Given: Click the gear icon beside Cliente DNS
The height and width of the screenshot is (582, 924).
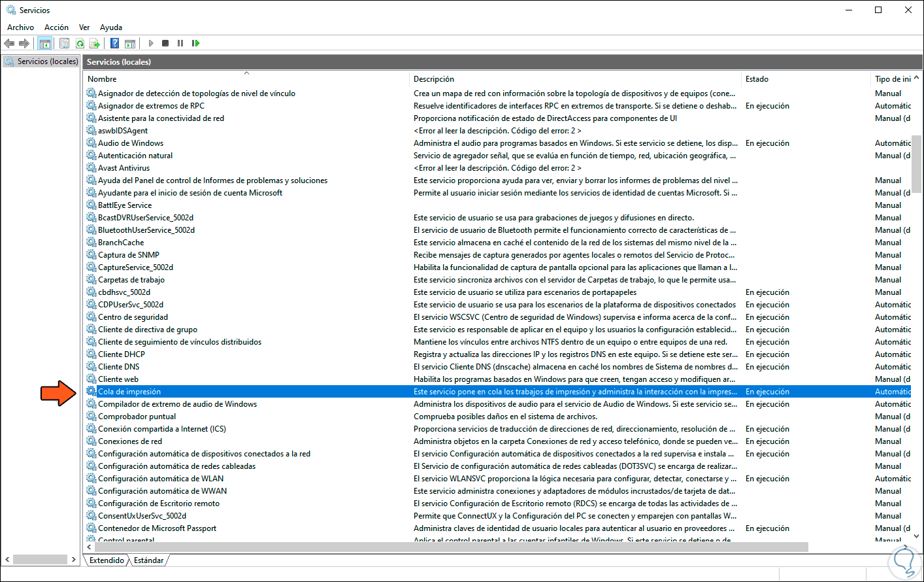Looking at the screenshot, I should 91,367.
